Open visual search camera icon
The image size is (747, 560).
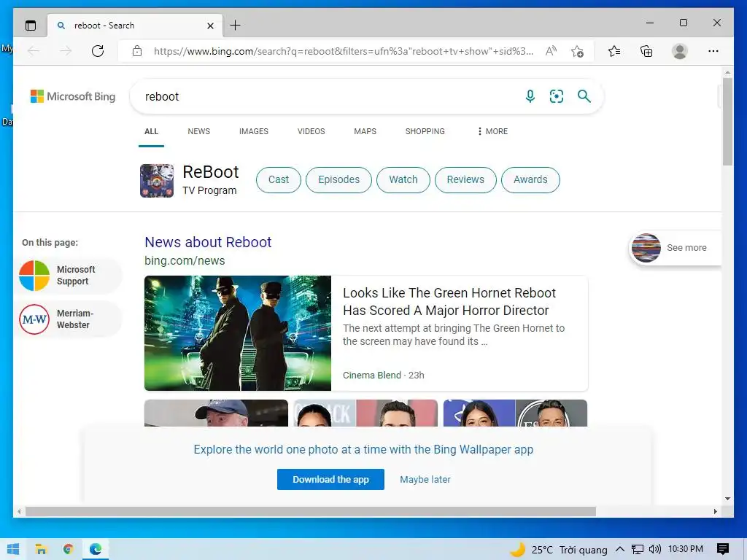pos(557,96)
